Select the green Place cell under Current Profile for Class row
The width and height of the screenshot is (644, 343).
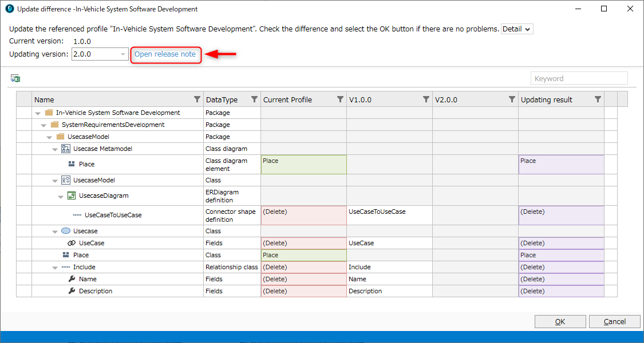tap(303, 255)
